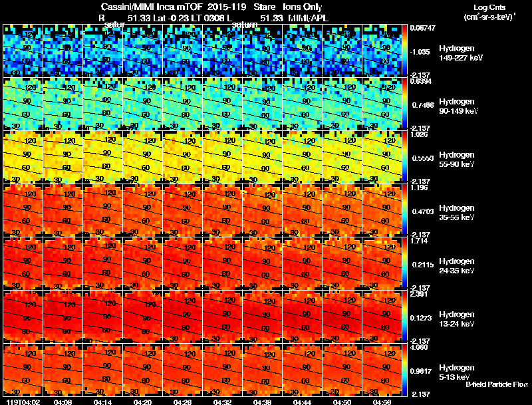Click the colorbar maximum value '0.06747'
This screenshot has height=405, width=532.
pos(422,28)
